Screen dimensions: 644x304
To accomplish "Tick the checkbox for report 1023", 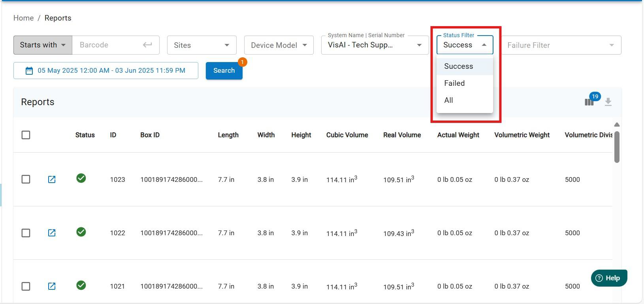I will coord(26,179).
